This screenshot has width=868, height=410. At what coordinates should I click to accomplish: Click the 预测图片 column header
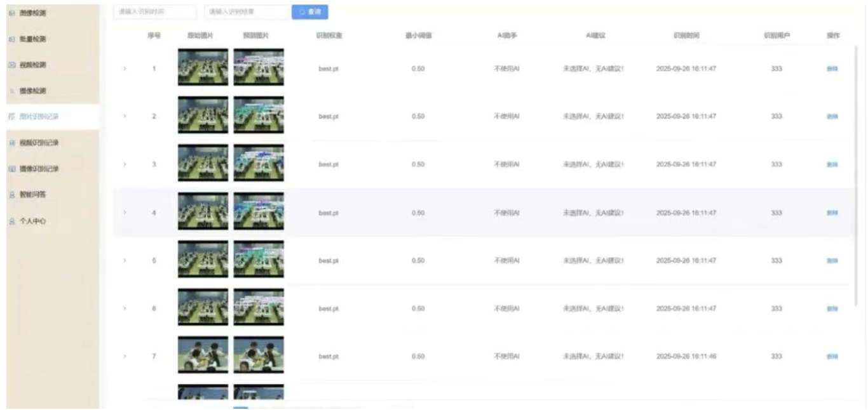pos(255,36)
